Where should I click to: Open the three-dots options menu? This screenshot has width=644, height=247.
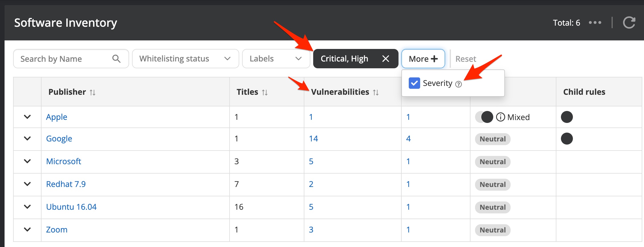(595, 22)
